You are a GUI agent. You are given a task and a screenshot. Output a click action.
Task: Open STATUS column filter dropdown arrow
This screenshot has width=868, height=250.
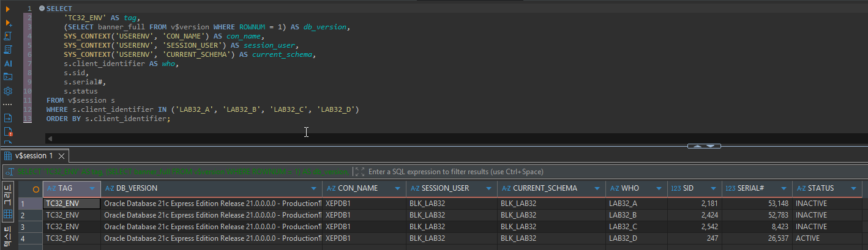[855, 188]
